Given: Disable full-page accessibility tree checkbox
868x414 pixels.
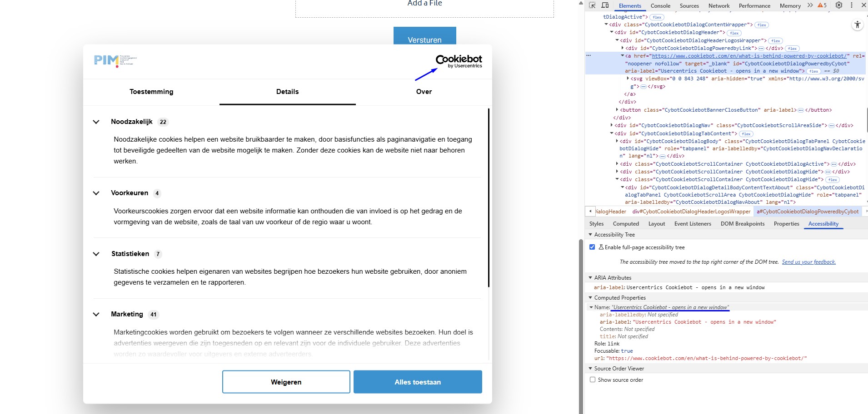Looking at the screenshot, I should click(592, 247).
